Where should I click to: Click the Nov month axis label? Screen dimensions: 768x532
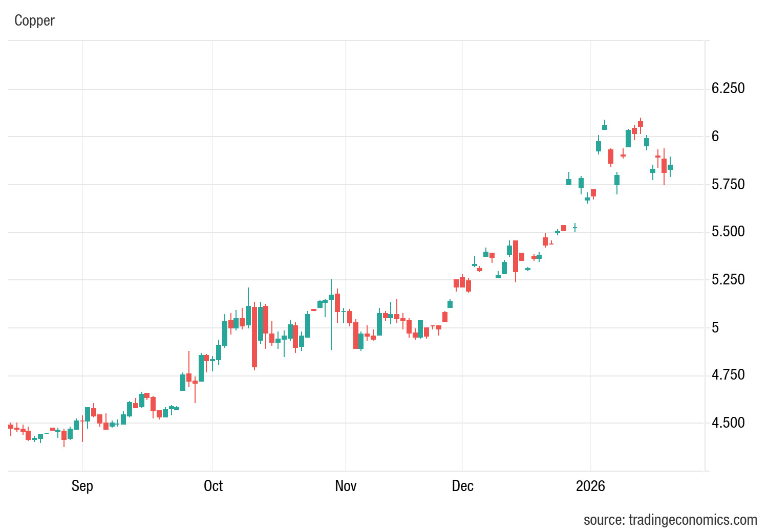click(346, 485)
